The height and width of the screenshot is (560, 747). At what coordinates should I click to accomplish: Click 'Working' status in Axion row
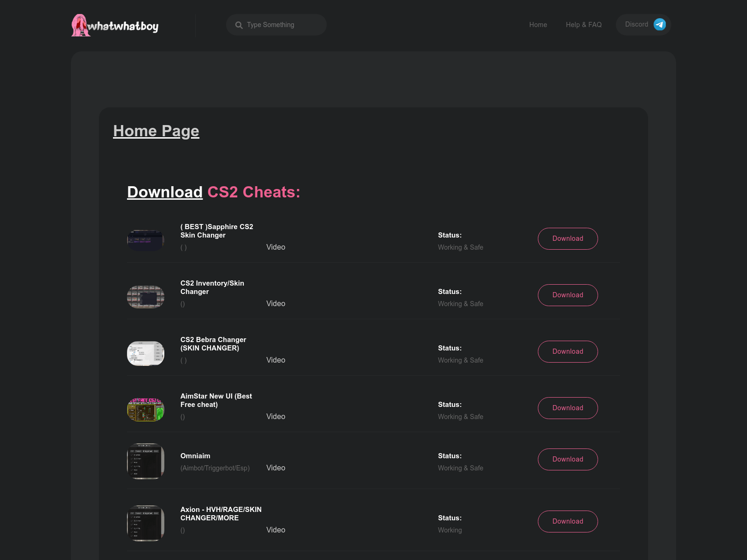pos(450,530)
